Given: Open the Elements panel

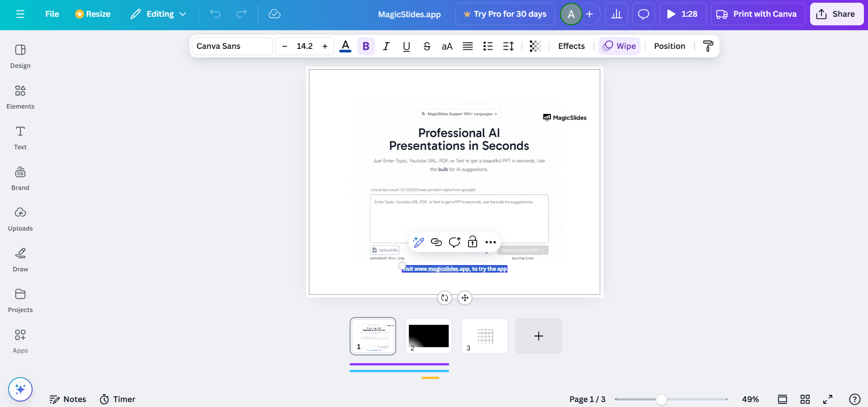Looking at the screenshot, I should tap(20, 97).
